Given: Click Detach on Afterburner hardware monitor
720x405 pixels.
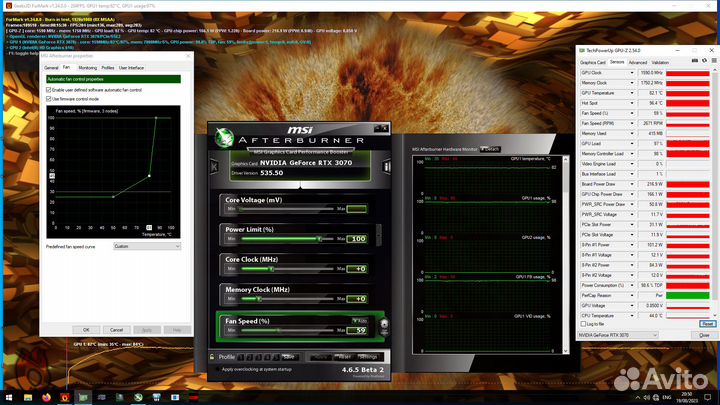Looking at the screenshot, I should tap(490, 149).
